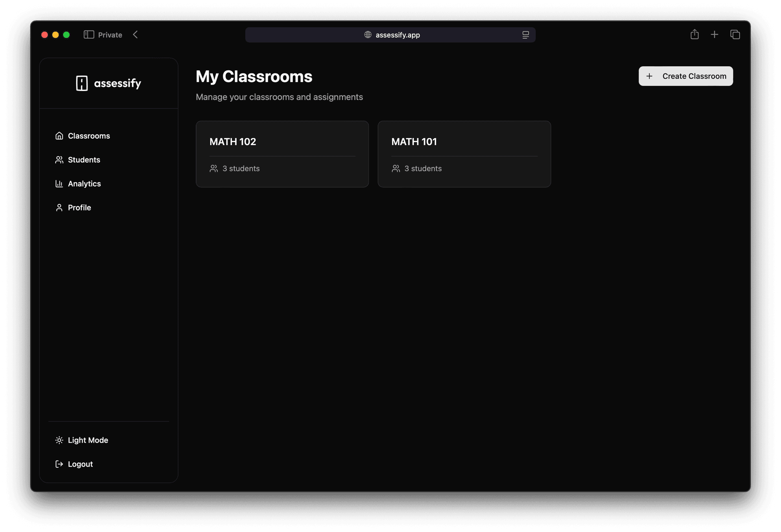Click the assessify logo icon
The height and width of the screenshot is (532, 781).
click(83, 83)
